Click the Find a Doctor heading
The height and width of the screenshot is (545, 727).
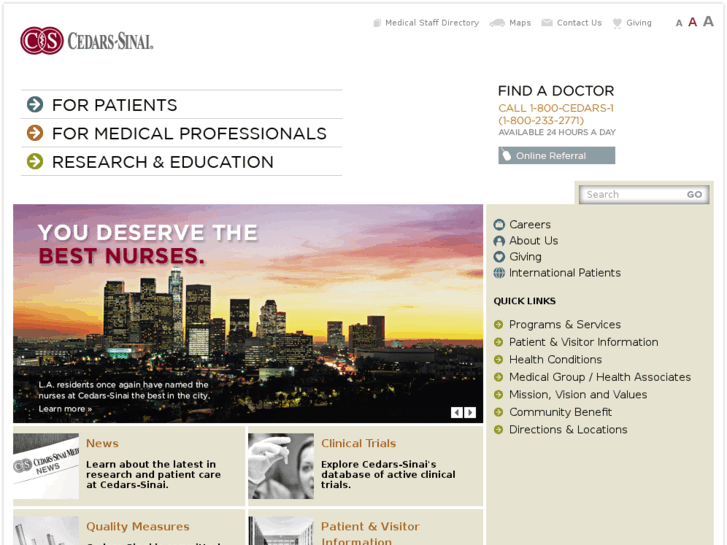click(556, 91)
